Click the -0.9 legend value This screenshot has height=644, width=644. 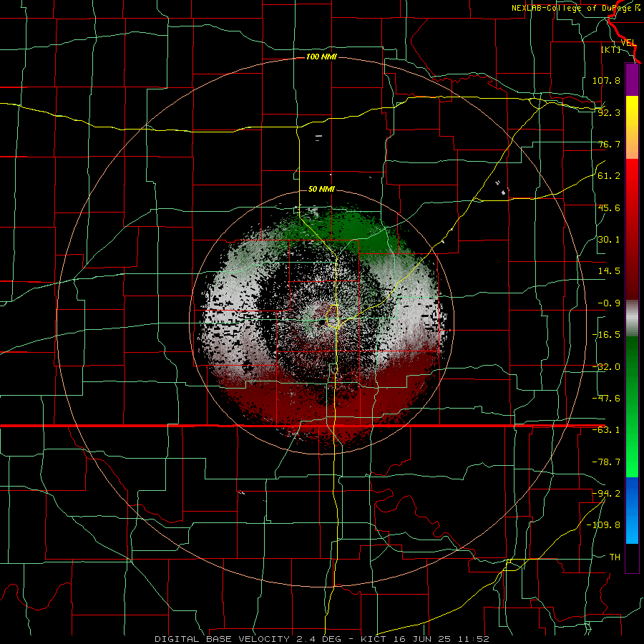pos(609,303)
